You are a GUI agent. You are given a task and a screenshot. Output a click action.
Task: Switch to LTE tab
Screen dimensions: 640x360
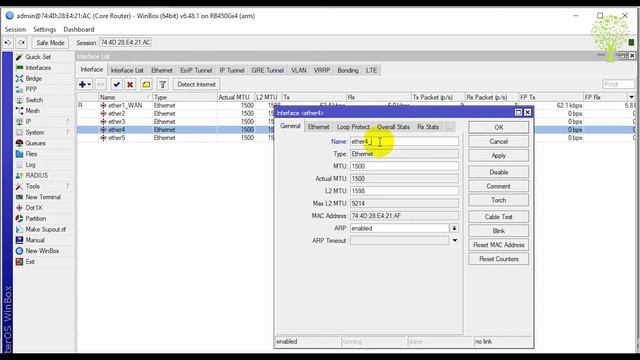[x=371, y=70]
